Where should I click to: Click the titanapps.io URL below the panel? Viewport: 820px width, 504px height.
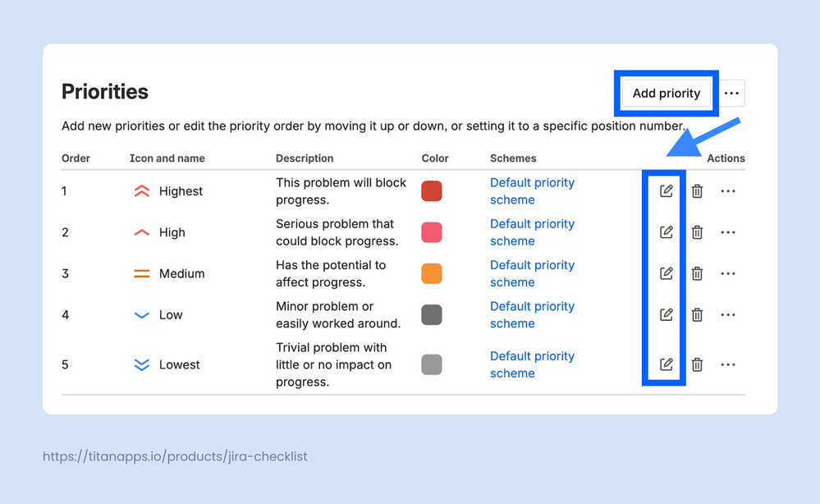[x=175, y=456]
